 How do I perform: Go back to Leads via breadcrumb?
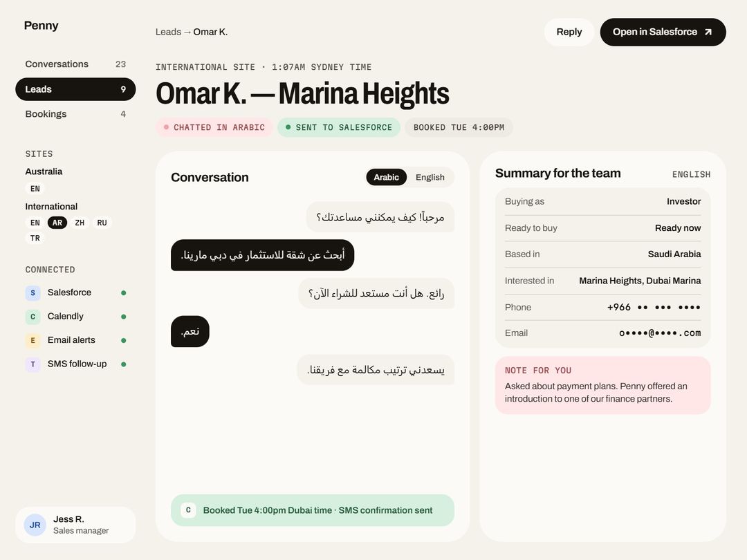(x=168, y=32)
